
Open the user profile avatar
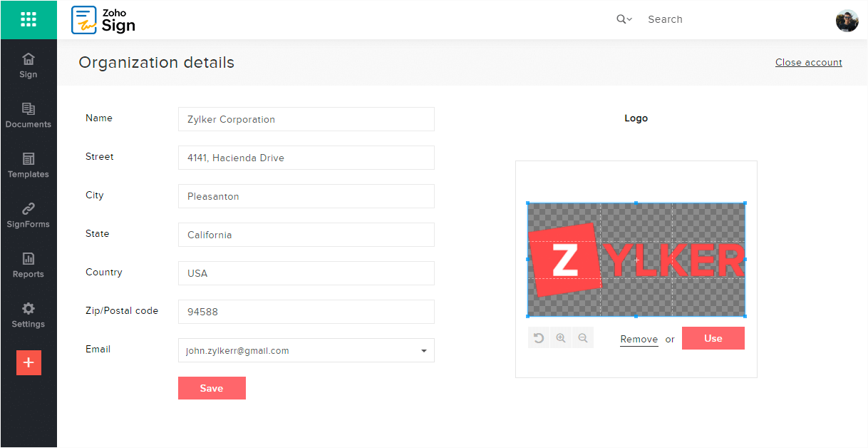(847, 20)
